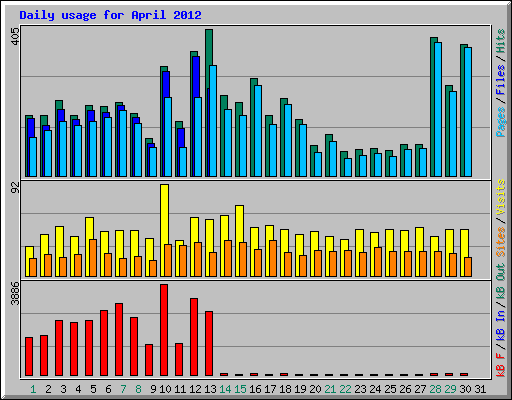512x400 pixels.
Task: Click day label 21 on the x-axis
Action: pyautogui.click(x=330, y=389)
